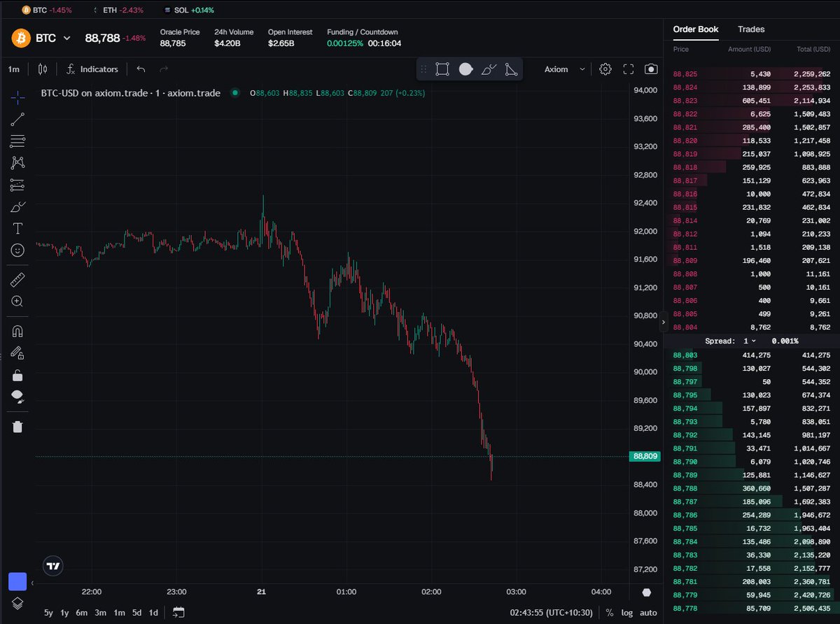Take a chart snapshot with camera icon
Viewport: 840px width, 624px height.
651,69
